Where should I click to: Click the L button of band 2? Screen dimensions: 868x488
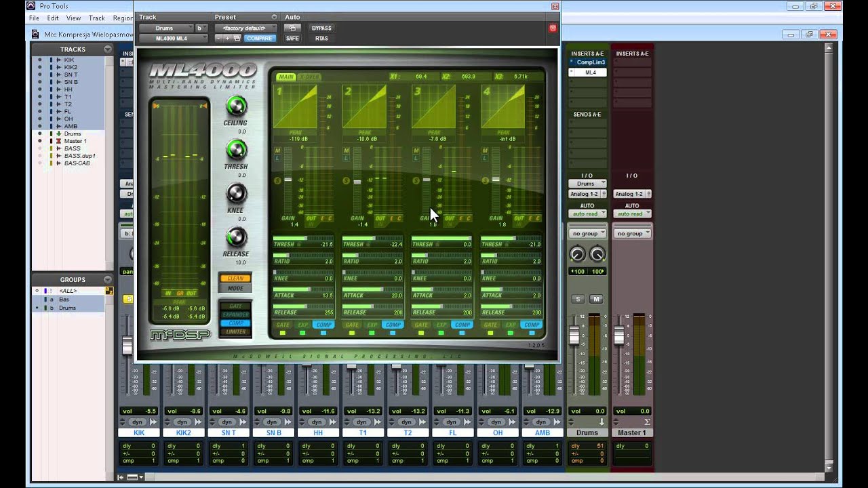click(x=347, y=158)
